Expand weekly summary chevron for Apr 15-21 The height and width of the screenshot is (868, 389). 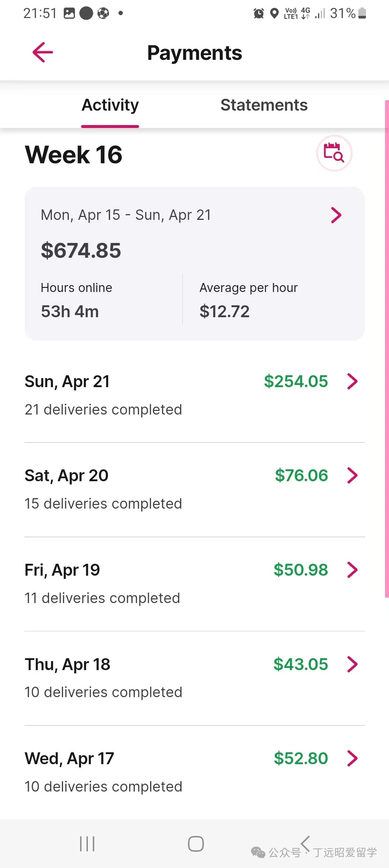pyautogui.click(x=336, y=215)
